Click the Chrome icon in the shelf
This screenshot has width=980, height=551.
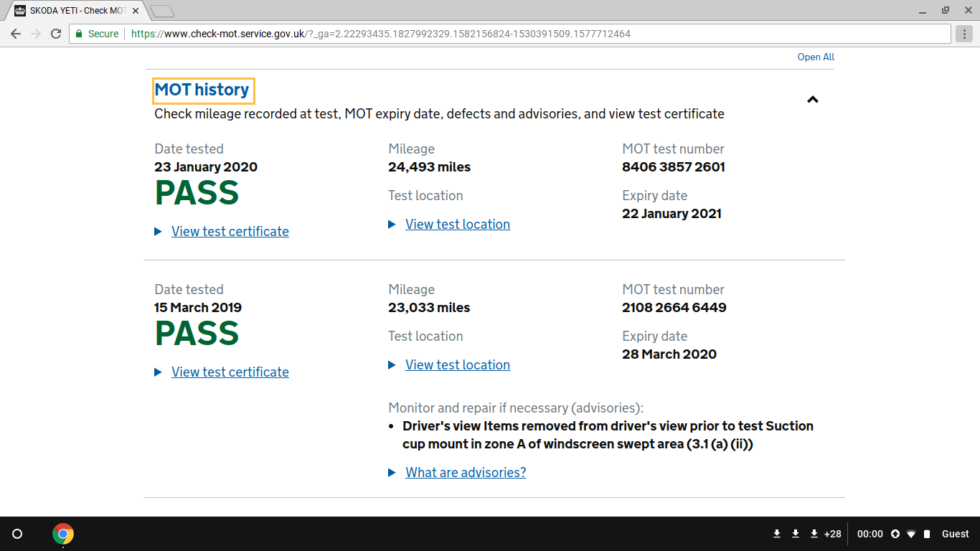pos(63,534)
